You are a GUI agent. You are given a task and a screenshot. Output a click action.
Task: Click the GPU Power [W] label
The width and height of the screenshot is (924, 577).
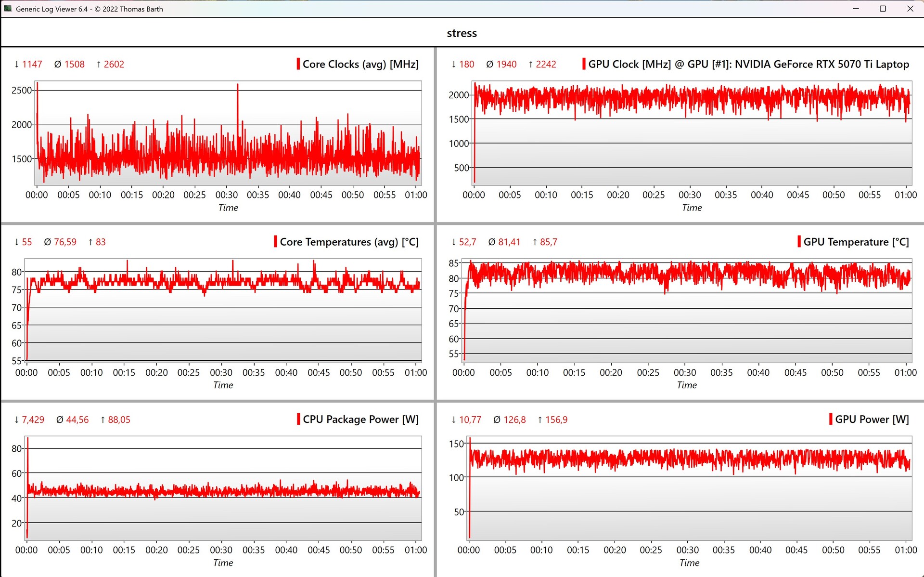872,419
